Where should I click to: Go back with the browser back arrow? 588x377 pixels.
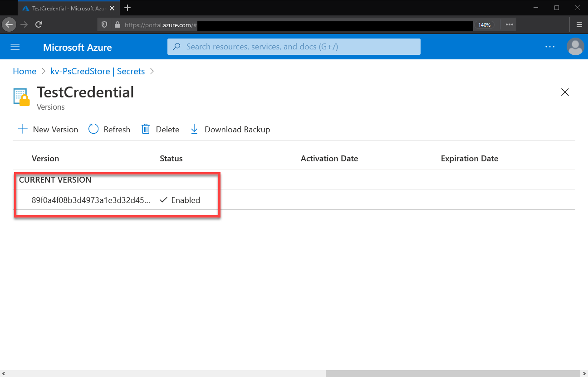(9, 24)
